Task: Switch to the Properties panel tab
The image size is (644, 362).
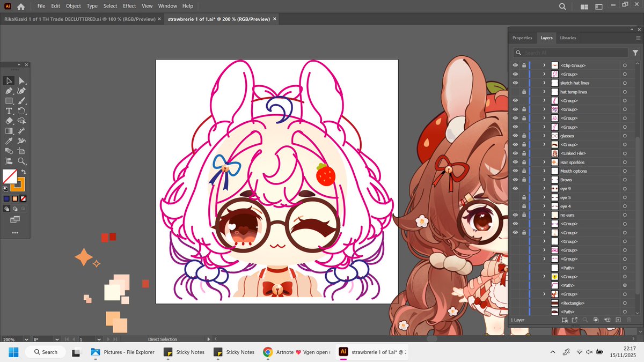Action: [x=522, y=38]
